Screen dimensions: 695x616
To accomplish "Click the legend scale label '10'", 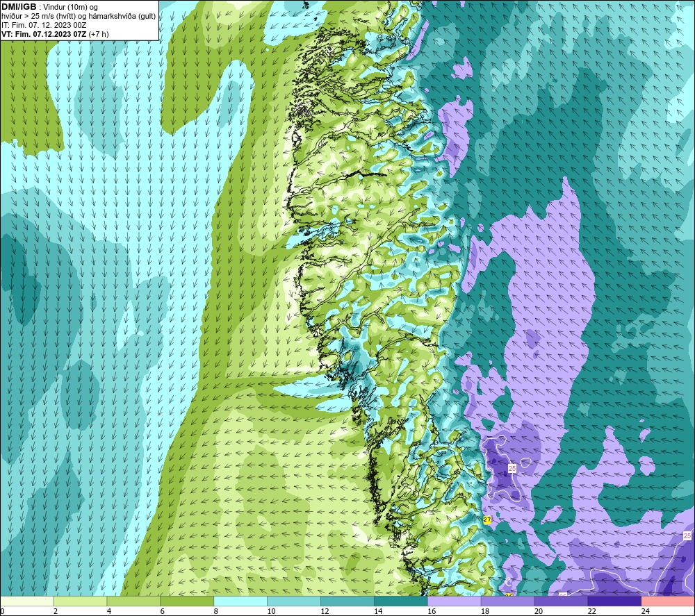I will point(271,612).
